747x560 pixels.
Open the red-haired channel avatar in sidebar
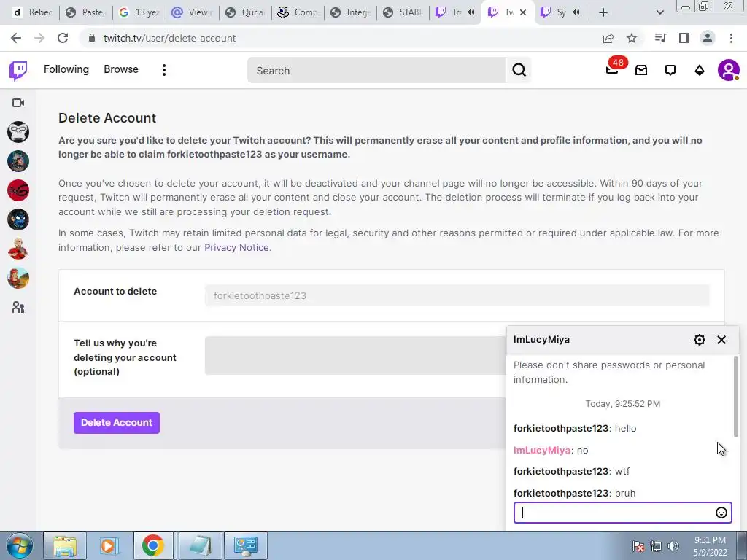click(18, 278)
